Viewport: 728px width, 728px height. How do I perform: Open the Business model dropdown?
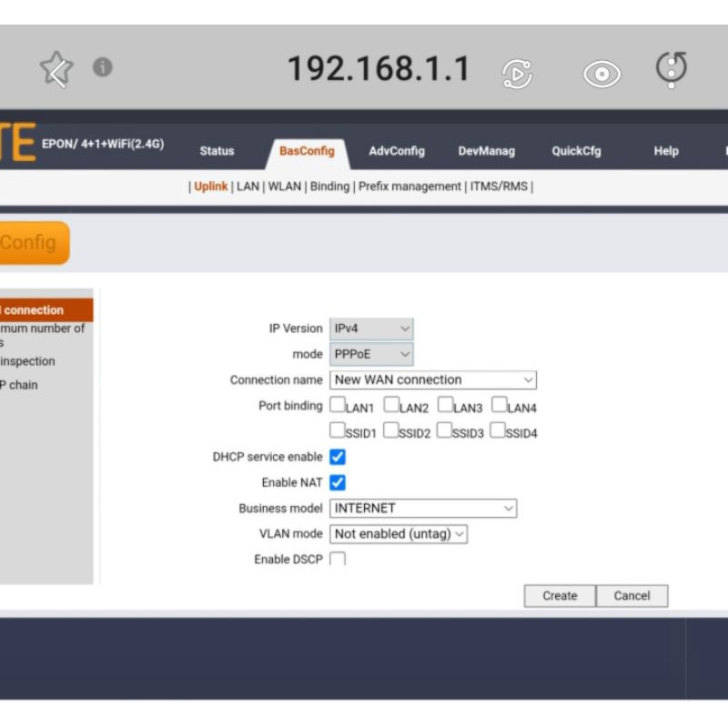(x=422, y=509)
